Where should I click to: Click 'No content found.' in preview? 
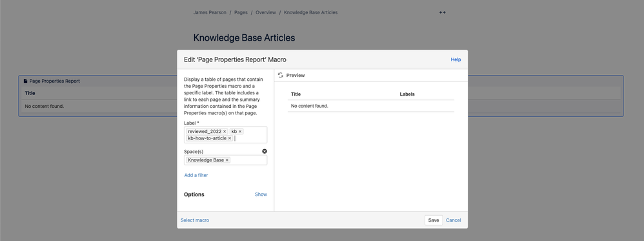click(x=310, y=106)
